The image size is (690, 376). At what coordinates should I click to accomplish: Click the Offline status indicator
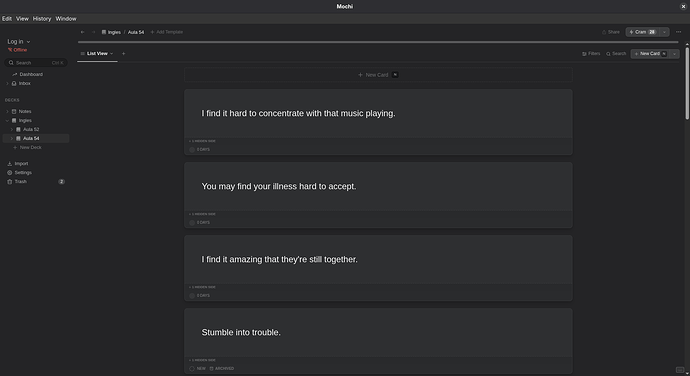18,50
